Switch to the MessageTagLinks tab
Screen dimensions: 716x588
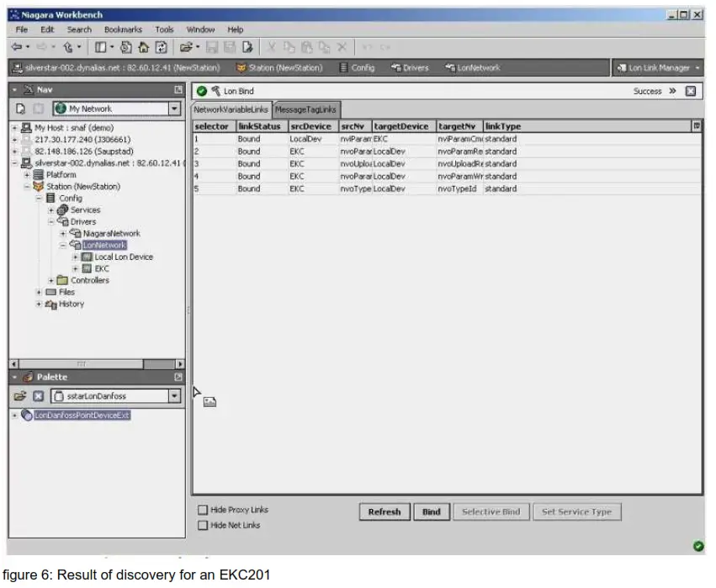pyautogui.click(x=305, y=109)
